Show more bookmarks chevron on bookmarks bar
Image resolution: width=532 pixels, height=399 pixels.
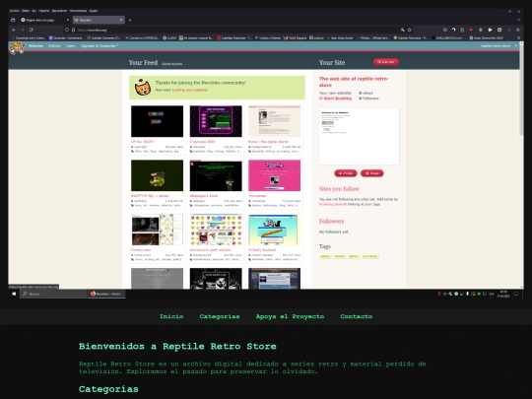click(518, 38)
